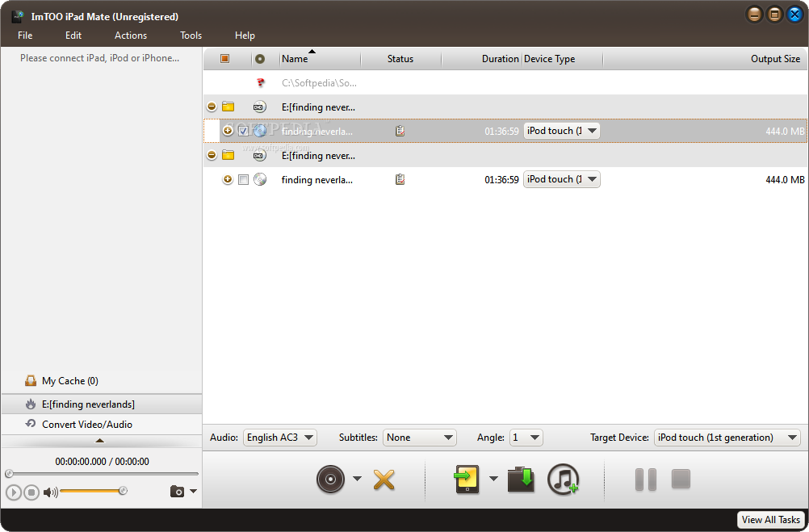Click the View All Tasks button

[x=771, y=520]
